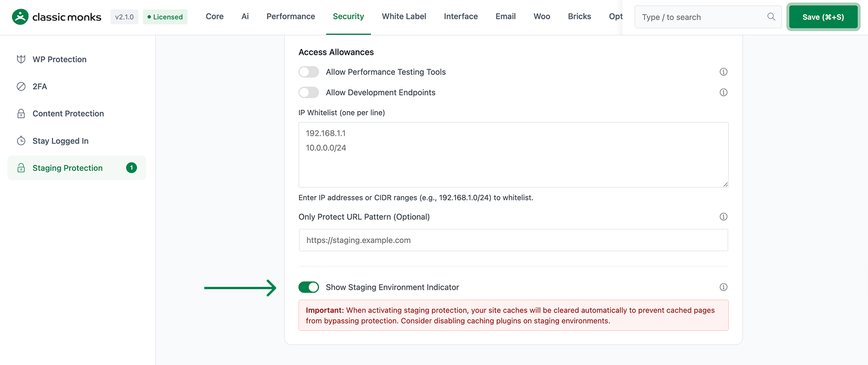Click the text '10.0.0.0/24' in whitelist

[326, 148]
